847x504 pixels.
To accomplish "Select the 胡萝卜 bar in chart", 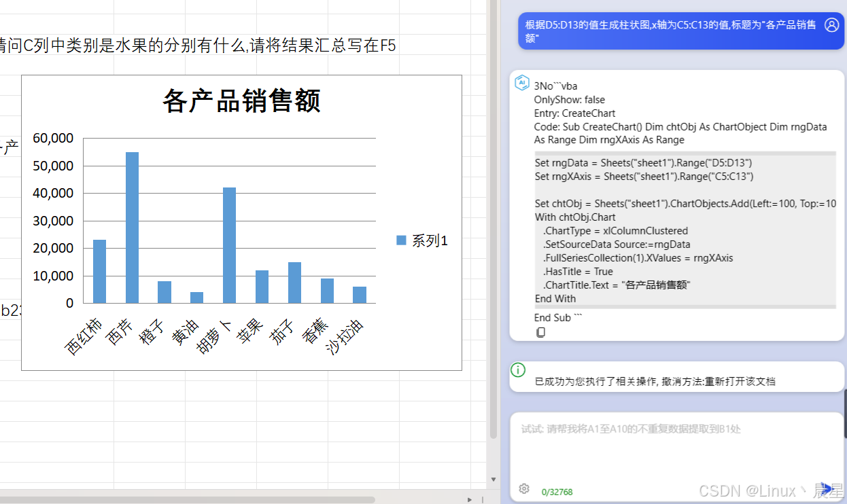I will [x=230, y=245].
